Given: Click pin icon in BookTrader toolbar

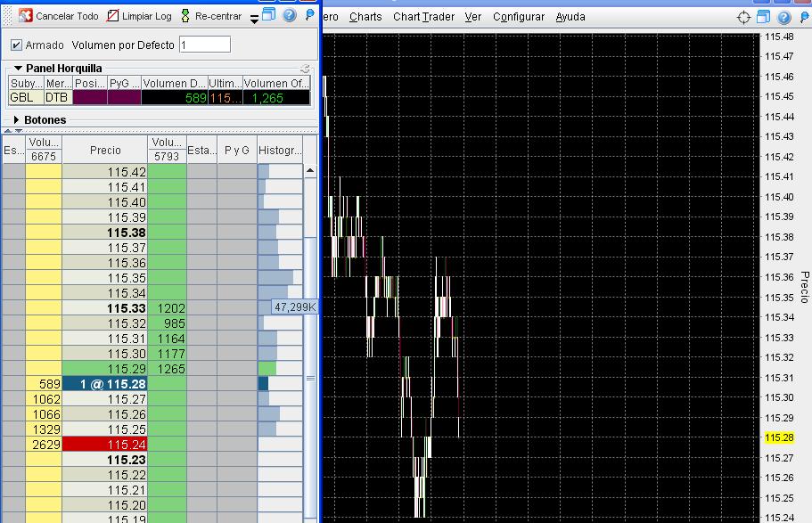Looking at the screenshot, I should coord(309,15).
